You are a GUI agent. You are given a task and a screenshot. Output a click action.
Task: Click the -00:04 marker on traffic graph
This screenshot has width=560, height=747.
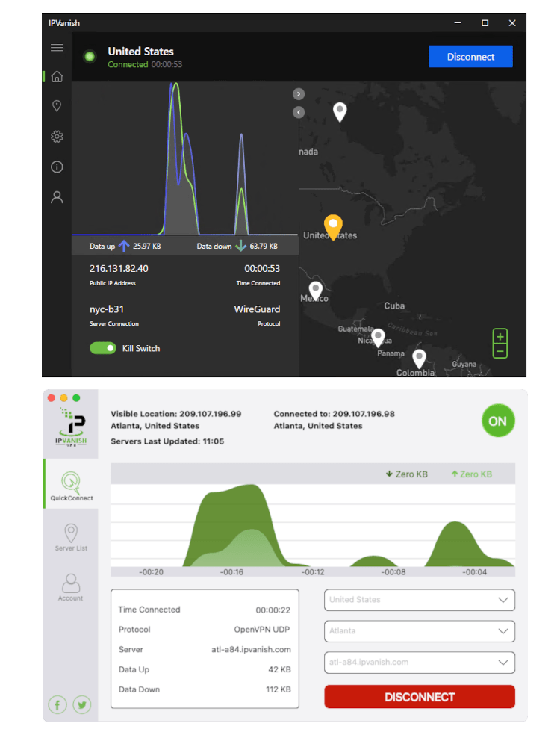point(475,571)
